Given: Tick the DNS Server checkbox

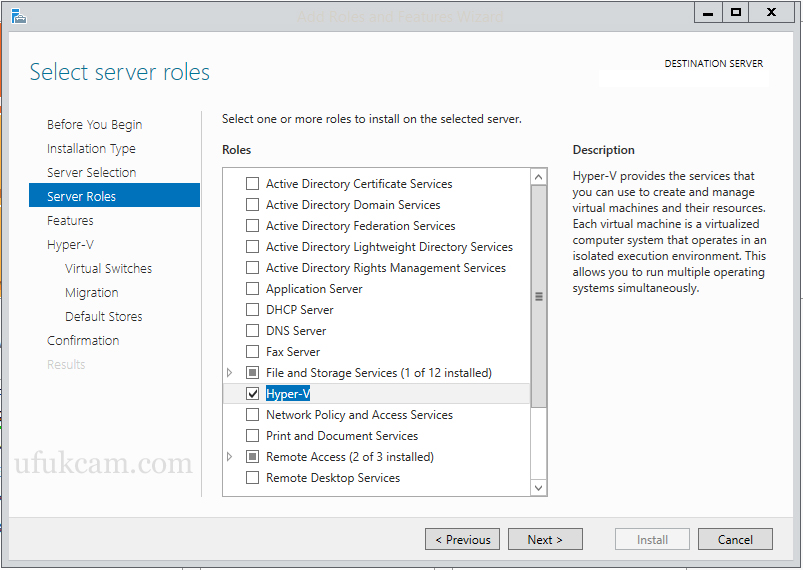Looking at the screenshot, I should click(252, 331).
